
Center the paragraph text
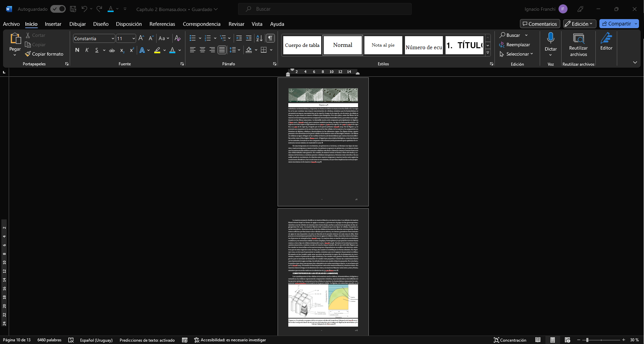[x=202, y=50]
